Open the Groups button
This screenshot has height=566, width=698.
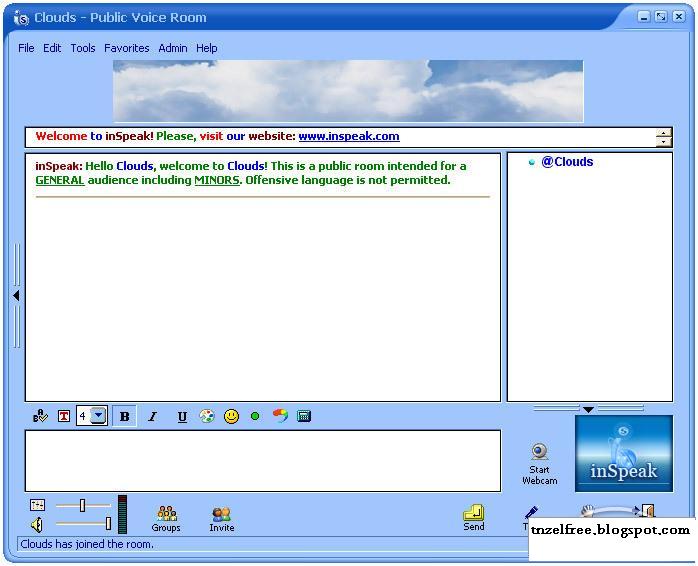point(166,518)
